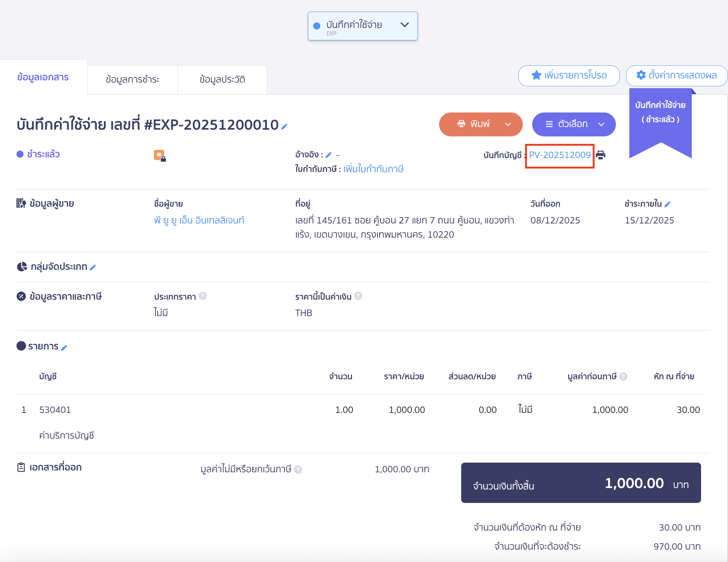The height and width of the screenshot is (562, 728).
Task: Click pencil icon next to รายการ heading
Action: (x=64, y=348)
